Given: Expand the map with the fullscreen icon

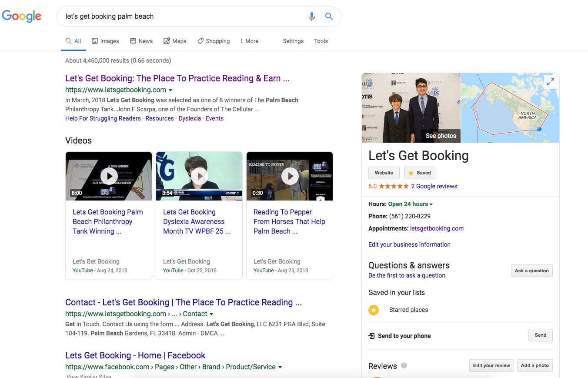Looking at the screenshot, I should click(x=551, y=81).
